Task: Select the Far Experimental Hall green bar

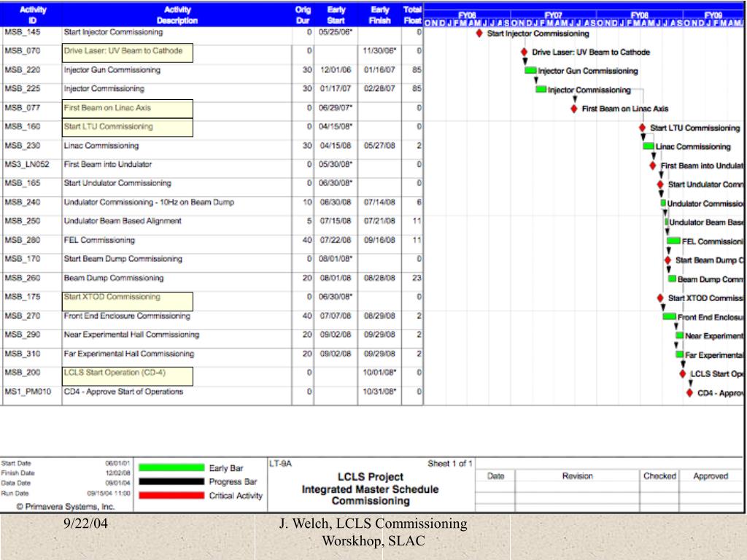Action: (680, 354)
